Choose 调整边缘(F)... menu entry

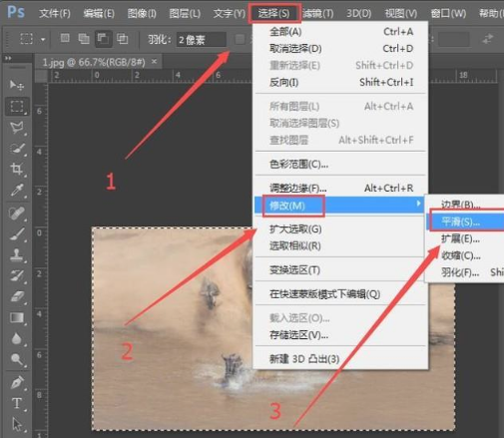coord(340,189)
